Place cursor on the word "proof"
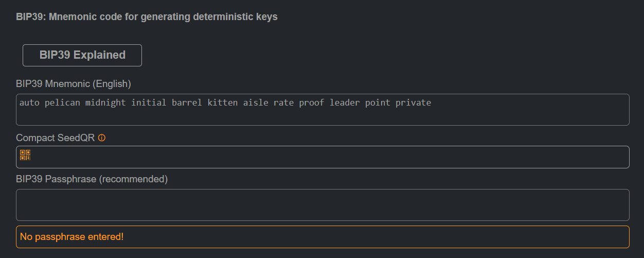The image size is (644, 258). point(312,102)
